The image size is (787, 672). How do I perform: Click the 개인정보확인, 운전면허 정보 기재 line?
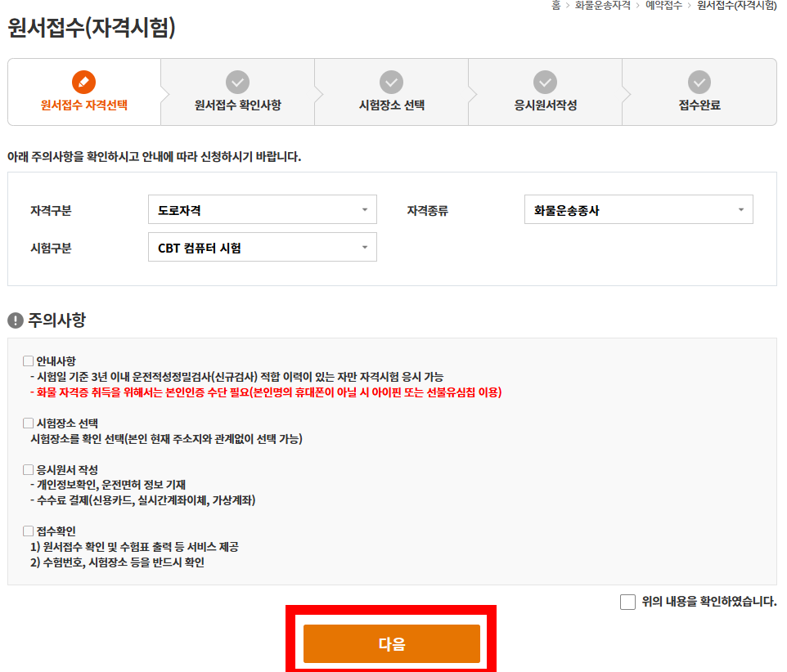108,485
